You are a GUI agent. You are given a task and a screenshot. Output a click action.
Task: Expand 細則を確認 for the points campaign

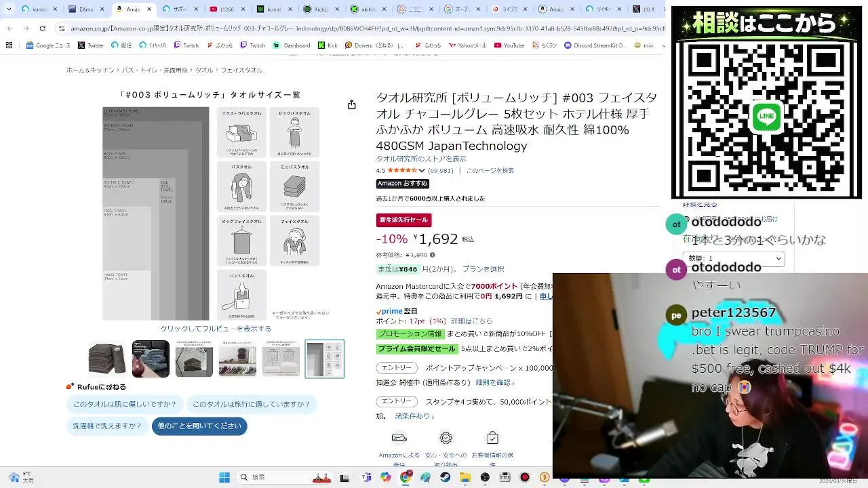pos(495,383)
